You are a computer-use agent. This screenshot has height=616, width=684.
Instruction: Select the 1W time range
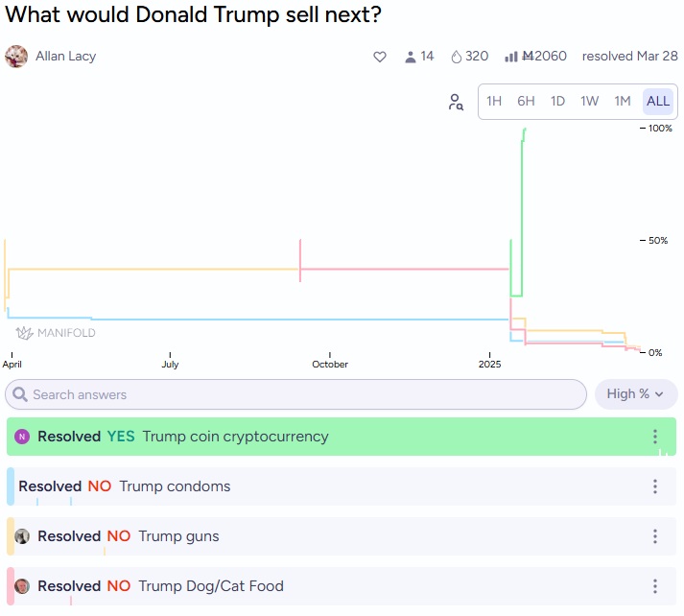point(589,101)
